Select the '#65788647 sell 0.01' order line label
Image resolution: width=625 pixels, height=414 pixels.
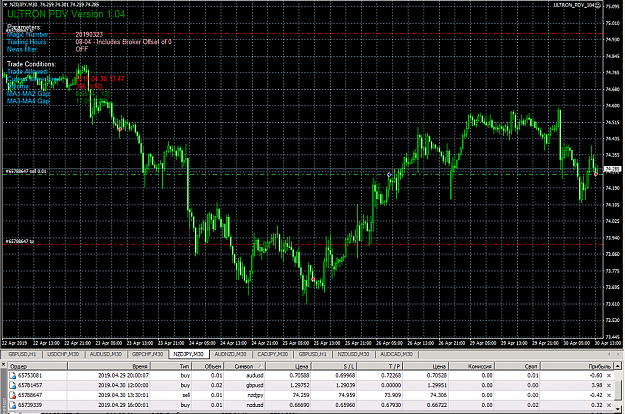26,171
